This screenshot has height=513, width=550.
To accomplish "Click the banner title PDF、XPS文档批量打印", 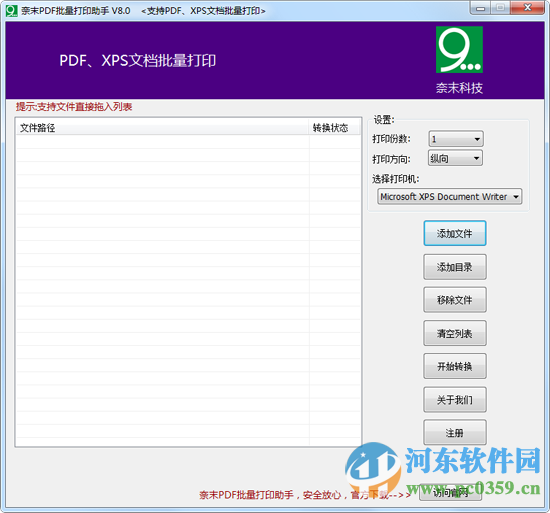I will [138, 61].
